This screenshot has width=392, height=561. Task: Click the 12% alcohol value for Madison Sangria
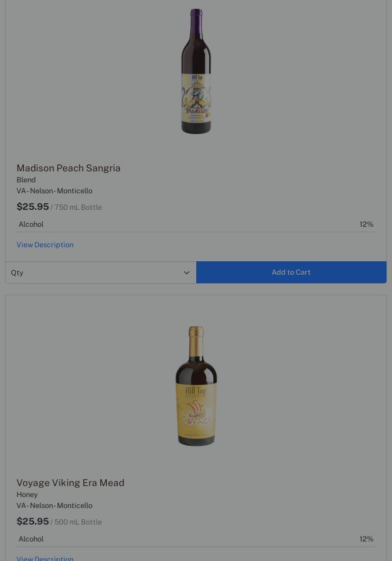pos(366,224)
